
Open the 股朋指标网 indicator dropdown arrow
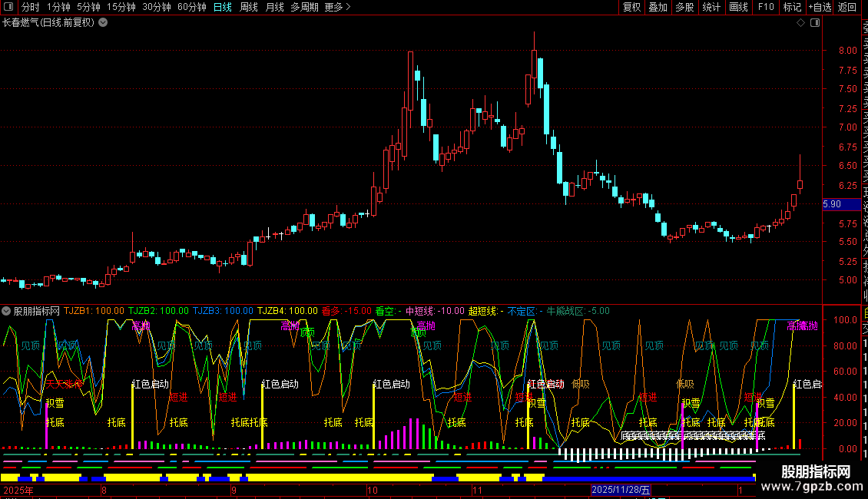(7, 311)
